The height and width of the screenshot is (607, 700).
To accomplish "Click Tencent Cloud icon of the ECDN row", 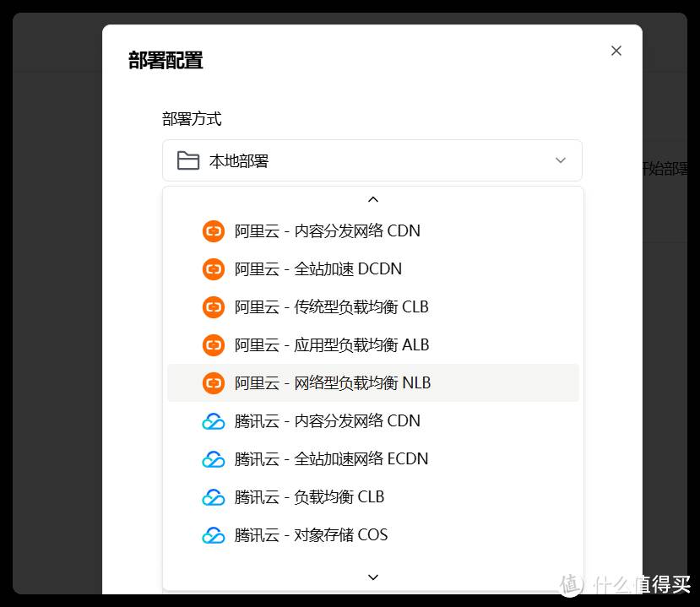I will (214, 459).
